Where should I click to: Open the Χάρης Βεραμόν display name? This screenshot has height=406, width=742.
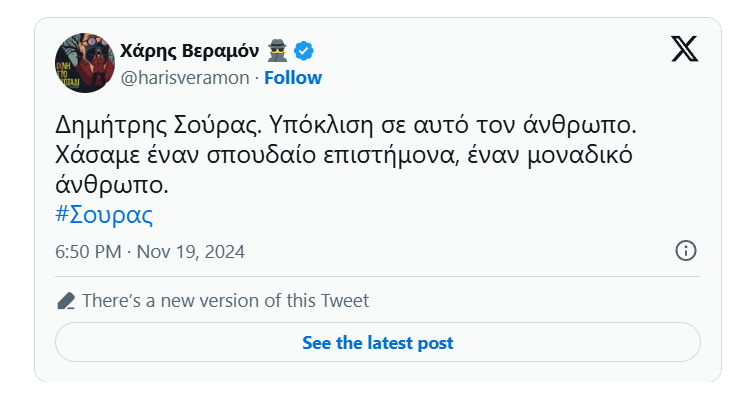point(190,49)
